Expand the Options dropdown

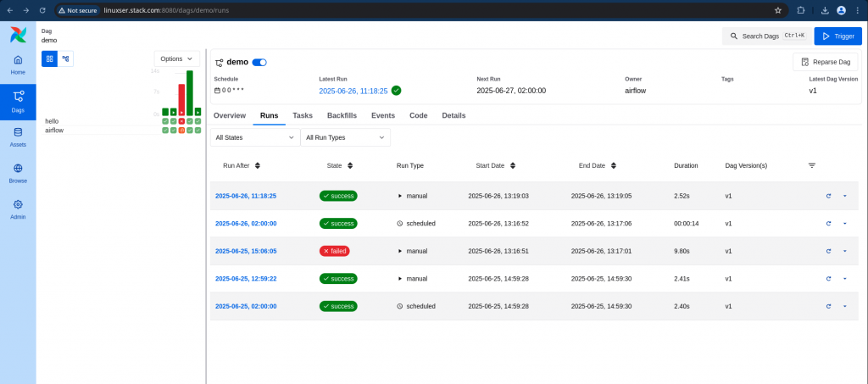click(176, 58)
